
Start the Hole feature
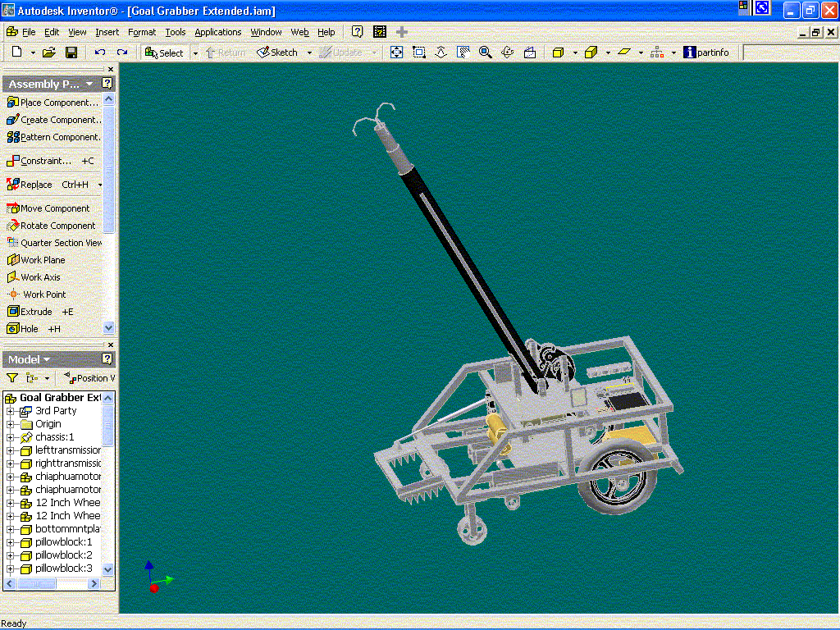coord(33,329)
